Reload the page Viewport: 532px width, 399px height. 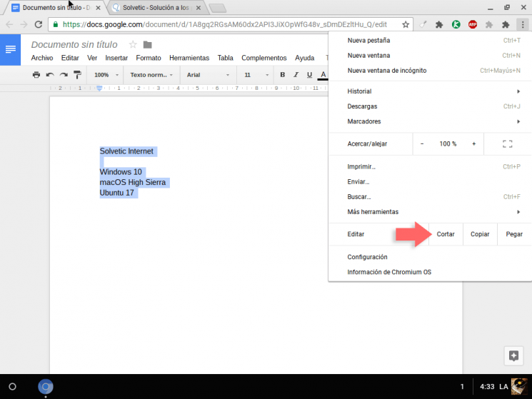(39, 24)
